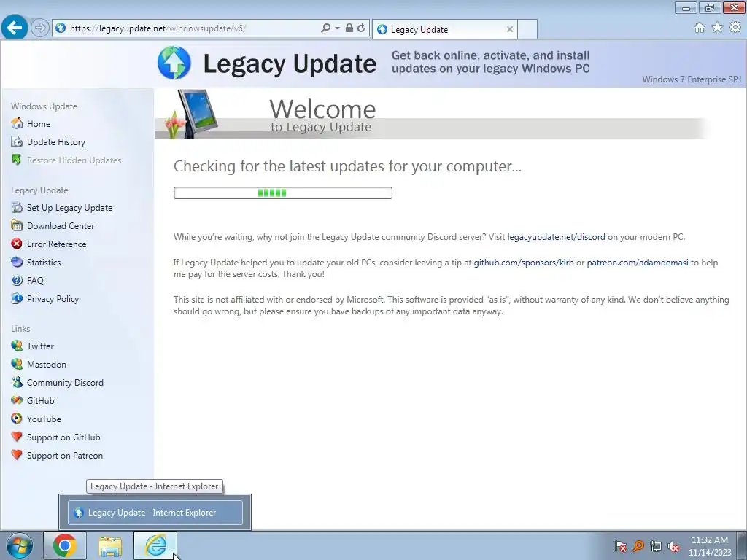Click the Download Center icon
This screenshot has width=747, height=560.
17,226
